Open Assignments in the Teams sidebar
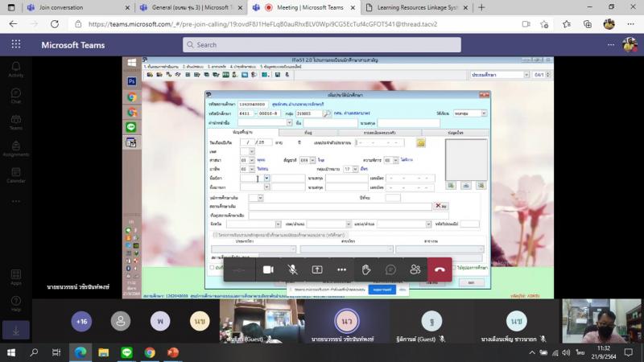The width and height of the screenshot is (644, 362). click(x=15, y=148)
